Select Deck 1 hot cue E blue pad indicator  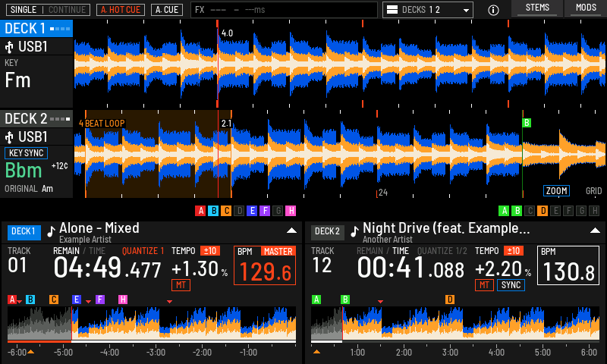coord(252,211)
